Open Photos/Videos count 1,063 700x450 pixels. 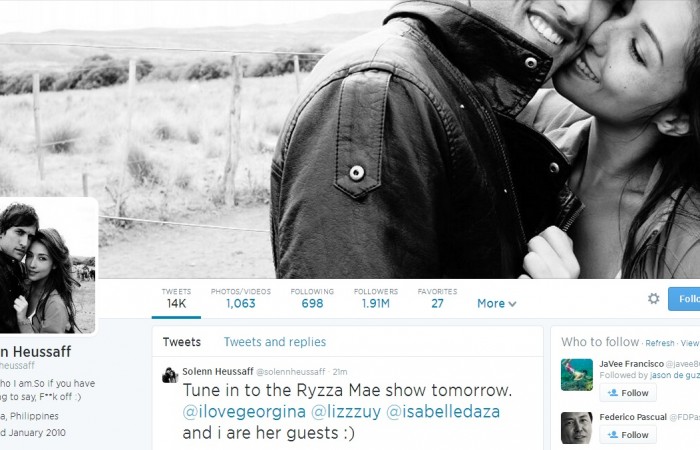click(241, 298)
